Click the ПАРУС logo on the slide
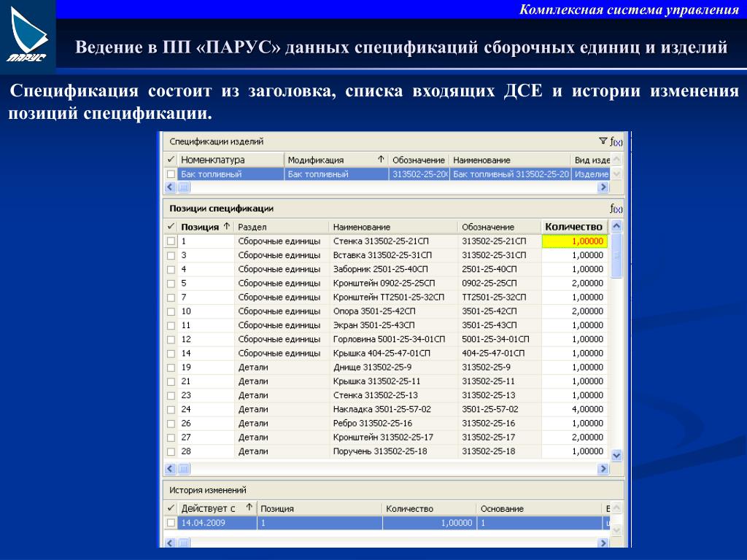The width and height of the screenshot is (747, 560). [28, 36]
